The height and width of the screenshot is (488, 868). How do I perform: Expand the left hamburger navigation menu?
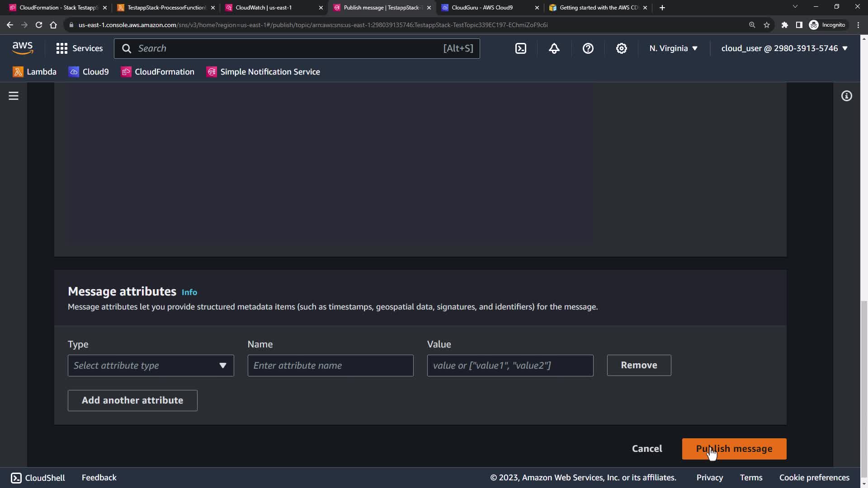14,96
